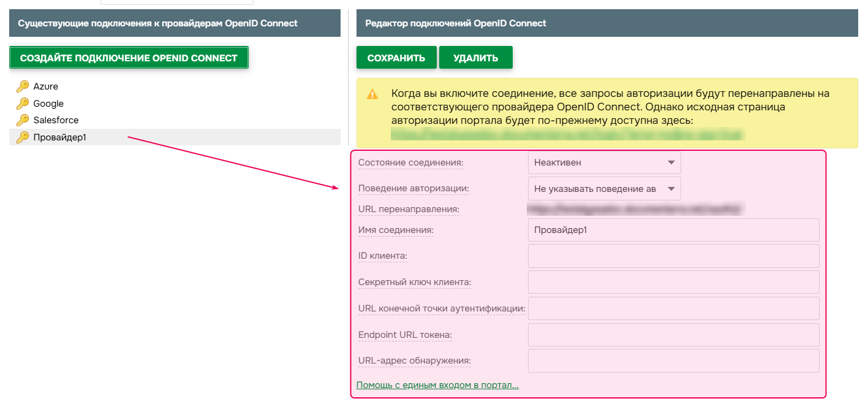Click the key icon beside Google

tap(23, 104)
